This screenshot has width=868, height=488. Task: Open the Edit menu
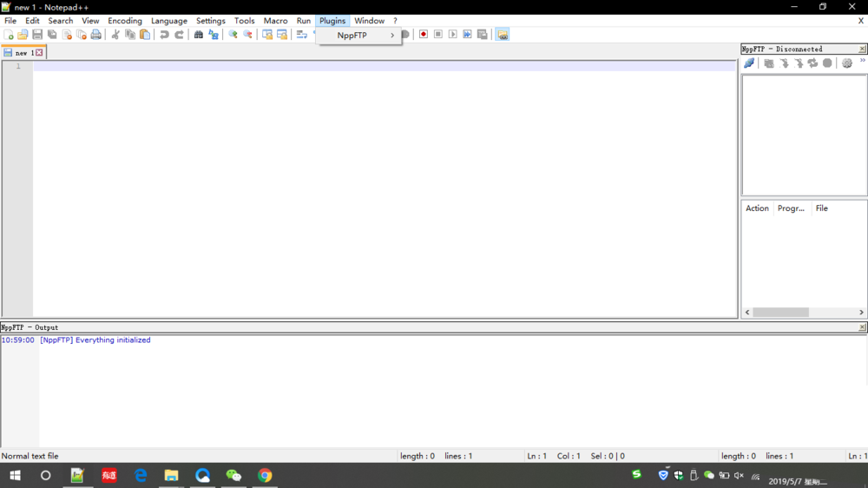[32, 21]
